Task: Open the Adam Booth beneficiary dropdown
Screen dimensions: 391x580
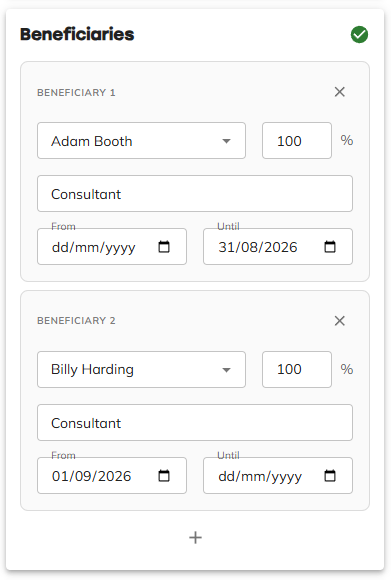Action: (x=141, y=141)
